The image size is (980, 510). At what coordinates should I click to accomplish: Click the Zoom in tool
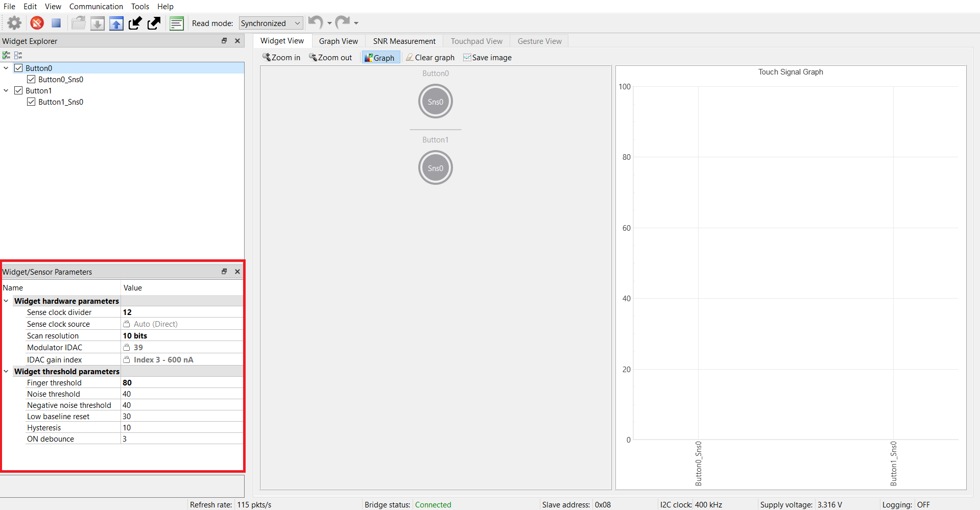coord(281,58)
